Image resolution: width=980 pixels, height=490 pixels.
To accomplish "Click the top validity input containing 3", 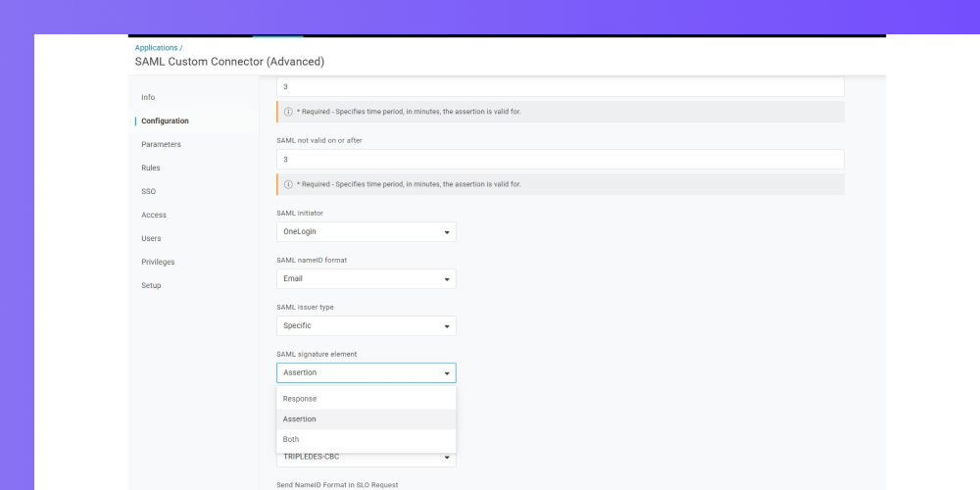I will click(x=560, y=87).
